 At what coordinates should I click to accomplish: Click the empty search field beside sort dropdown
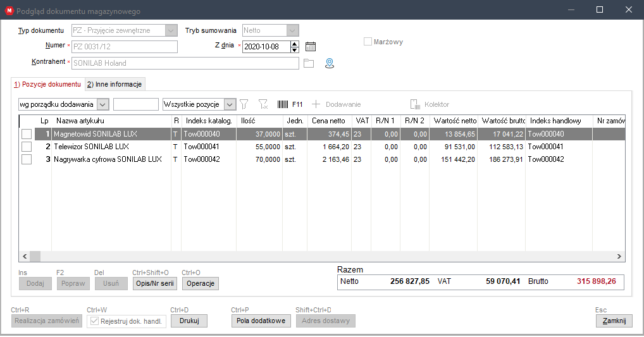(136, 104)
